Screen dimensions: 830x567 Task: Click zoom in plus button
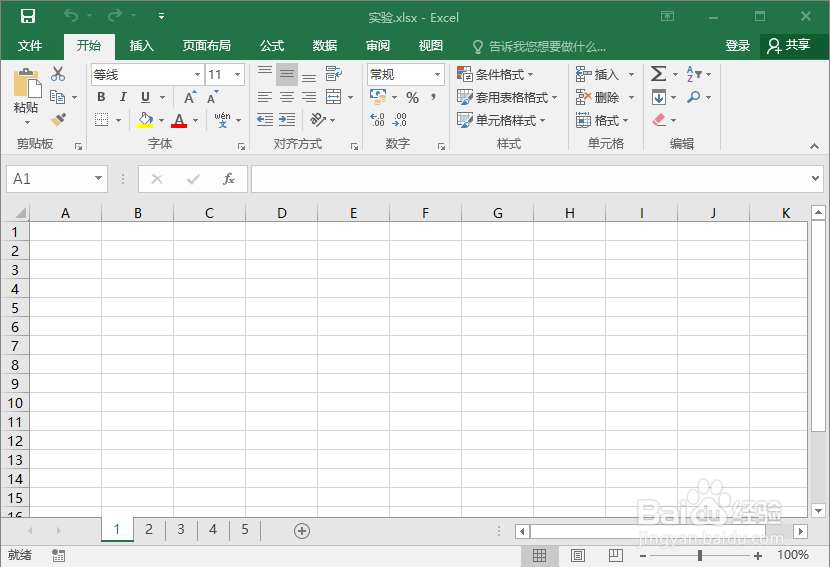pyautogui.click(x=758, y=555)
